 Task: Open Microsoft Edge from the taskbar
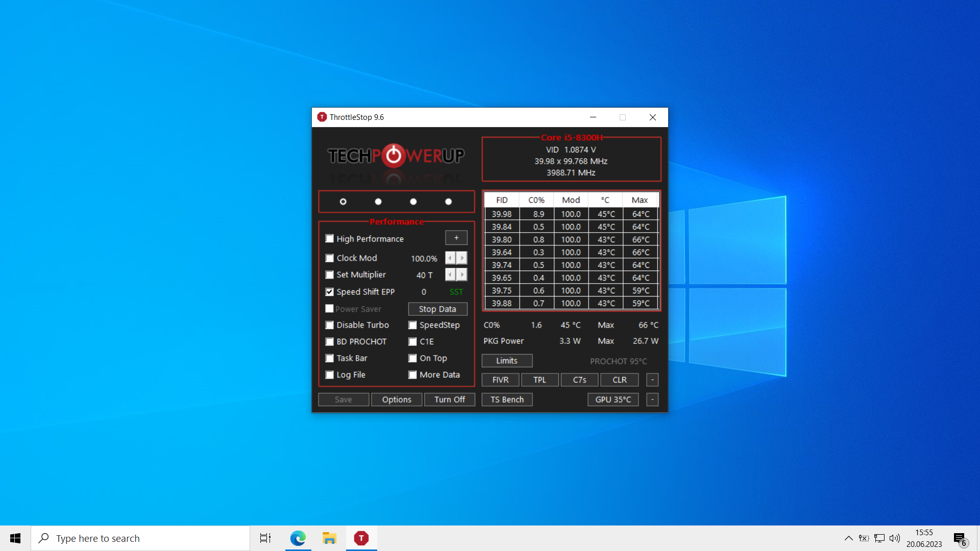tap(298, 538)
